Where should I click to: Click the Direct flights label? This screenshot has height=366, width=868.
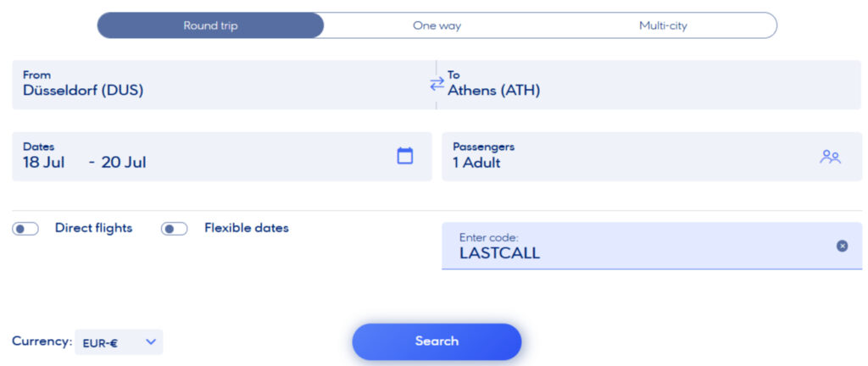coord(93,228)
